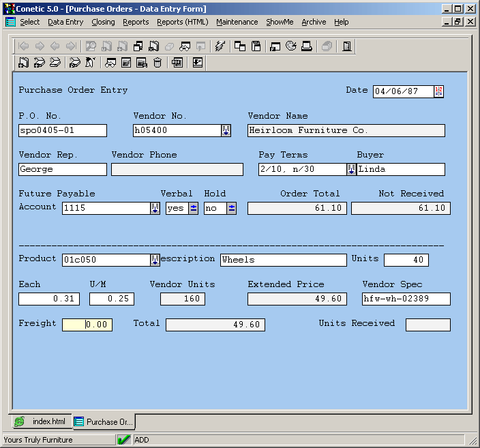
Task: Click the green checkmark in status bar
Action: pos(123,440)
